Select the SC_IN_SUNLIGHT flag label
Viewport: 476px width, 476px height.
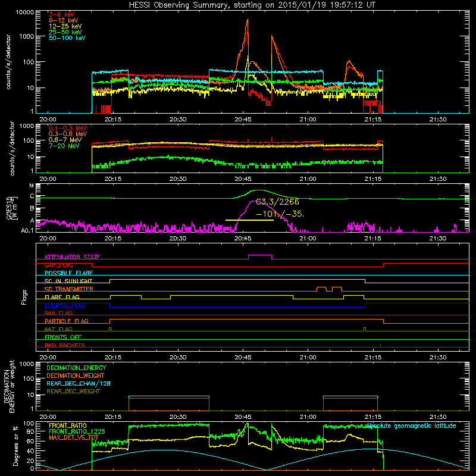coord(68,281)
